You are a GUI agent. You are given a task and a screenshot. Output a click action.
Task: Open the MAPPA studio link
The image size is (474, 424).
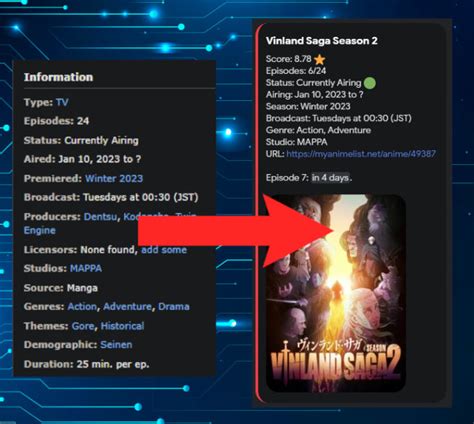[86, 268]
